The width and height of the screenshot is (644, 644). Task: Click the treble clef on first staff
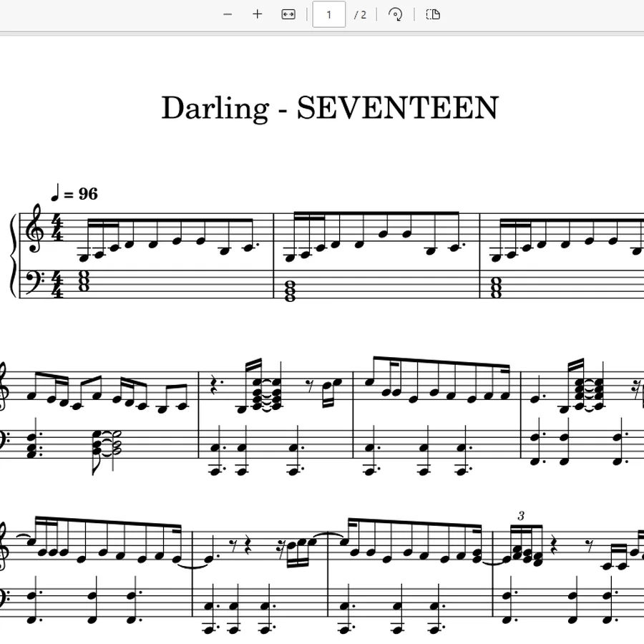[x=34, y=228]
